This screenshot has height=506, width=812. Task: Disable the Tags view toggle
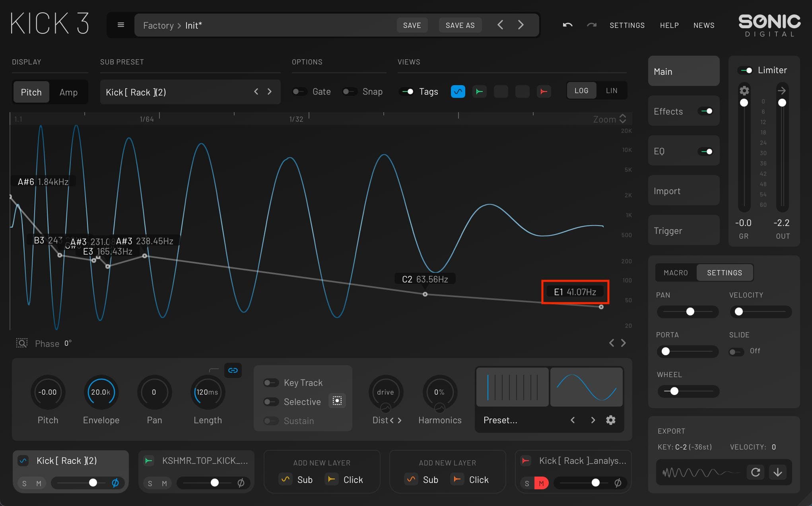click(407, 91)
